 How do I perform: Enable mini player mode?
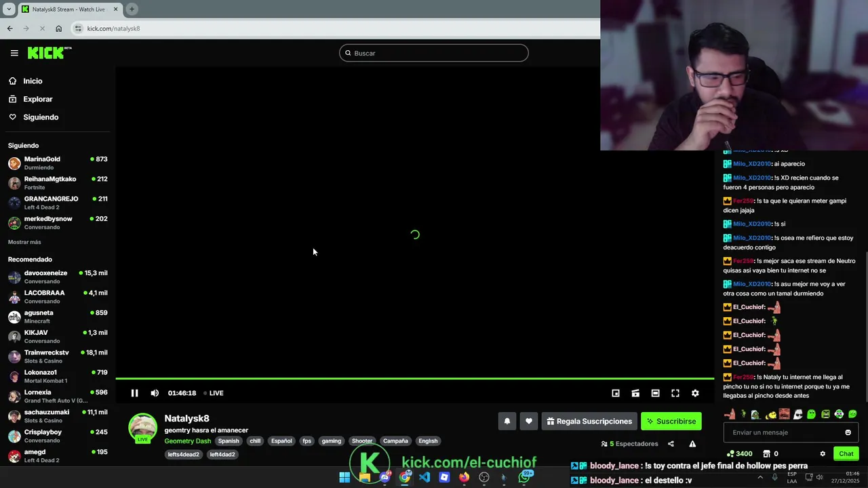[616, 393]
